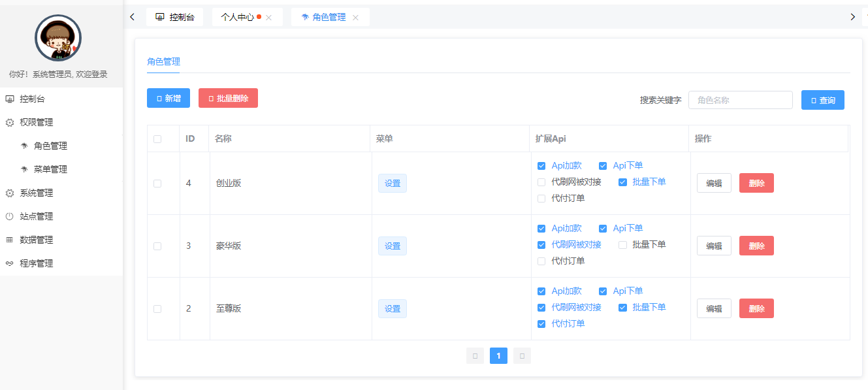
Task: Enable 代付订单 for 创业版 role
Action: 541,198
